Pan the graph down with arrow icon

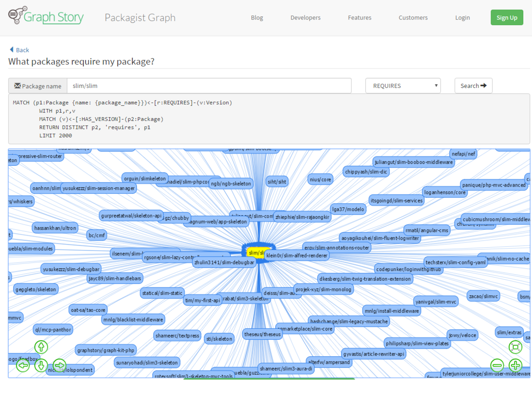click(41, 365)
